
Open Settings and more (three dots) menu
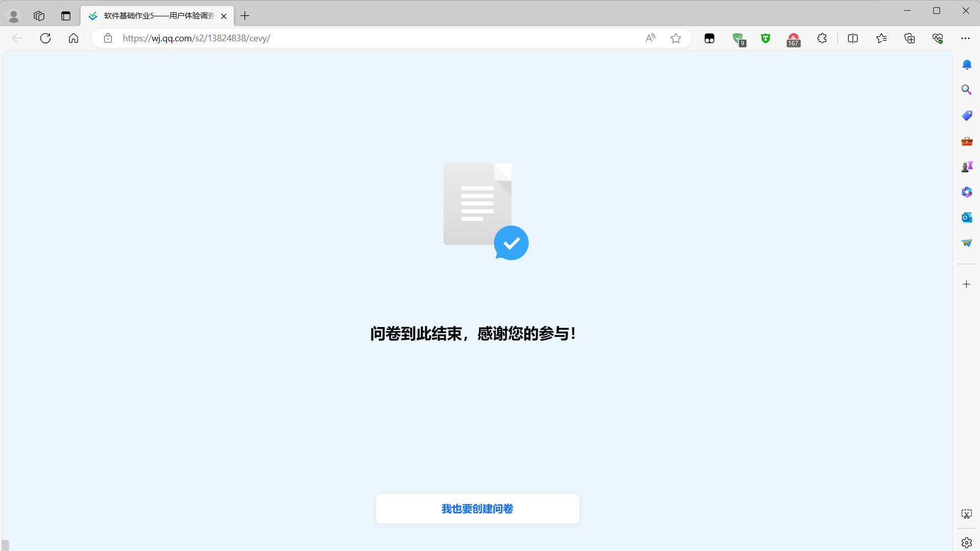pyautogui.click(x=965, y=38)
